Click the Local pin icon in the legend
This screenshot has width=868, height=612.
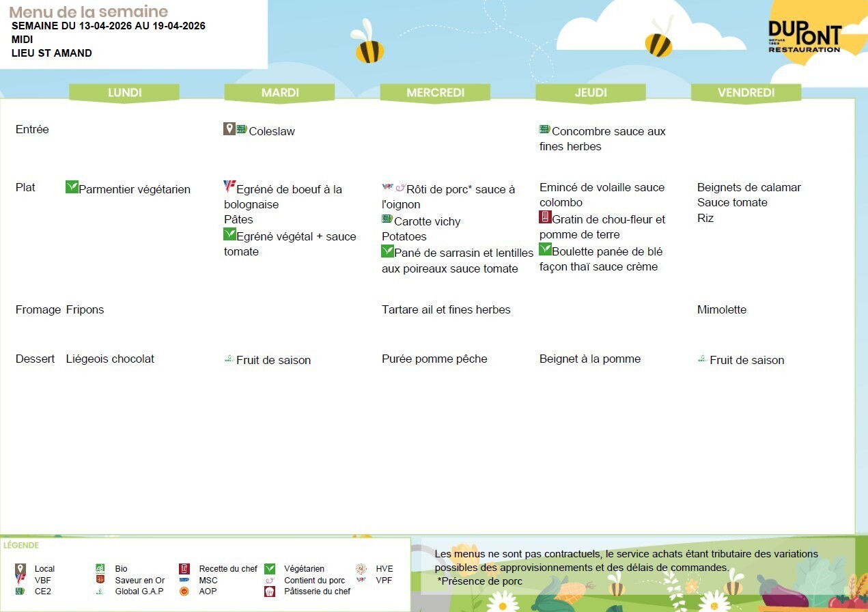coord(20,568)
